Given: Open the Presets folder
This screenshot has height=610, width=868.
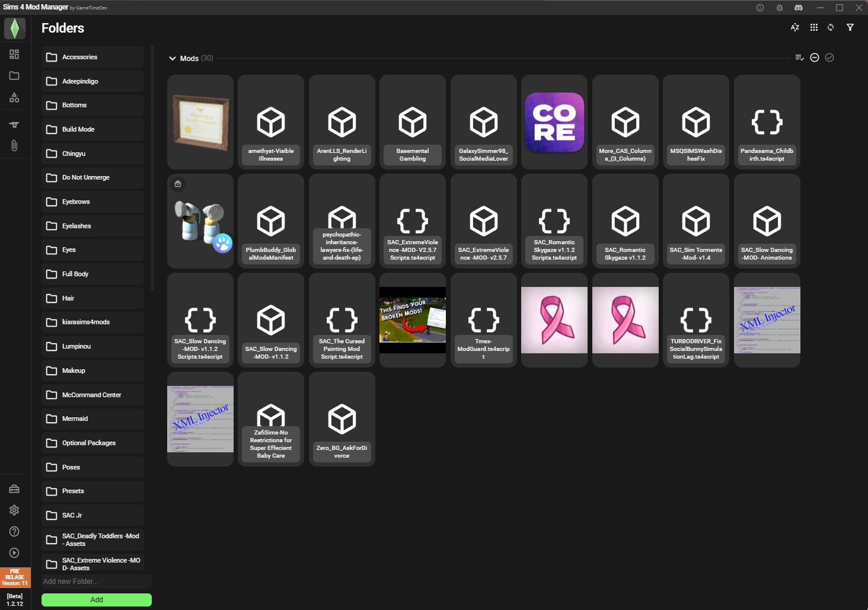Looking at the screenshot, I should (x=93, y=491).
